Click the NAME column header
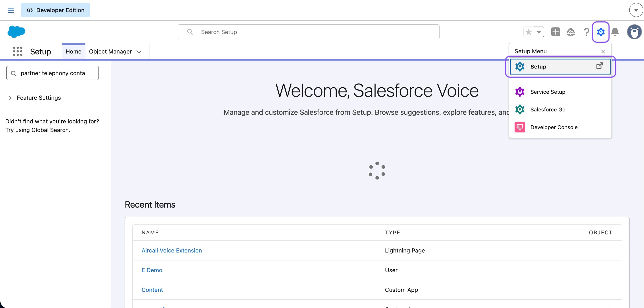 coord(150,233)
